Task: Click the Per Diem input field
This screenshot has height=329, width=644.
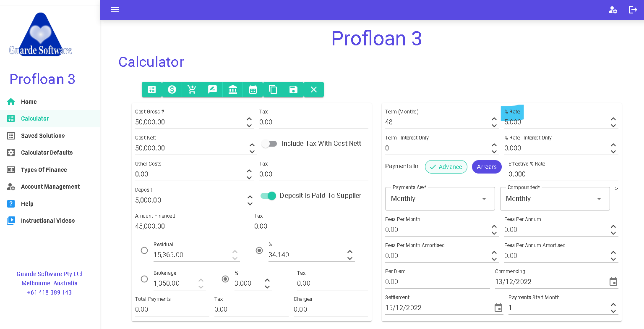Action: (x=438, y=282)
